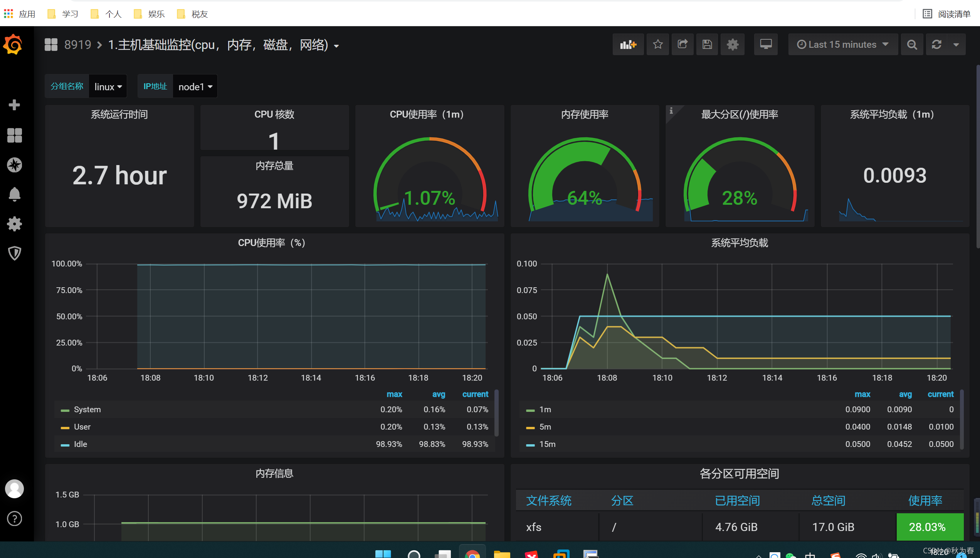
Task: Open dashboard settings gear icon
Action: tap(732, 45)
